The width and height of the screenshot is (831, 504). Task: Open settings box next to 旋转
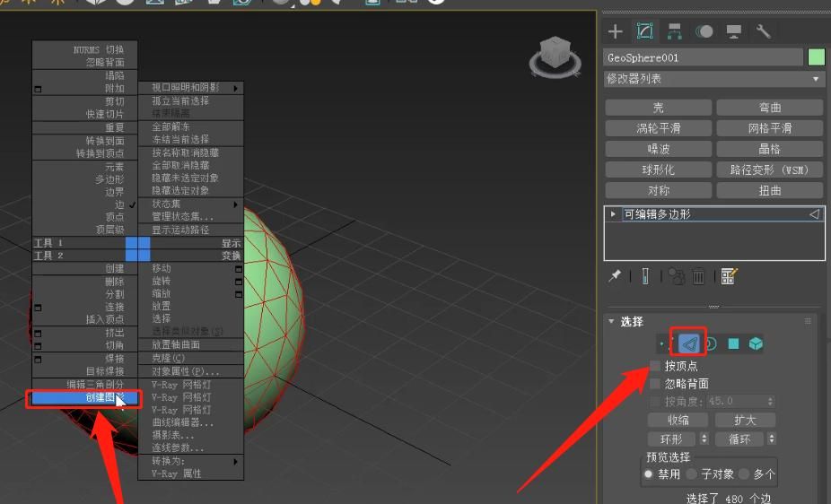[239, 282]
